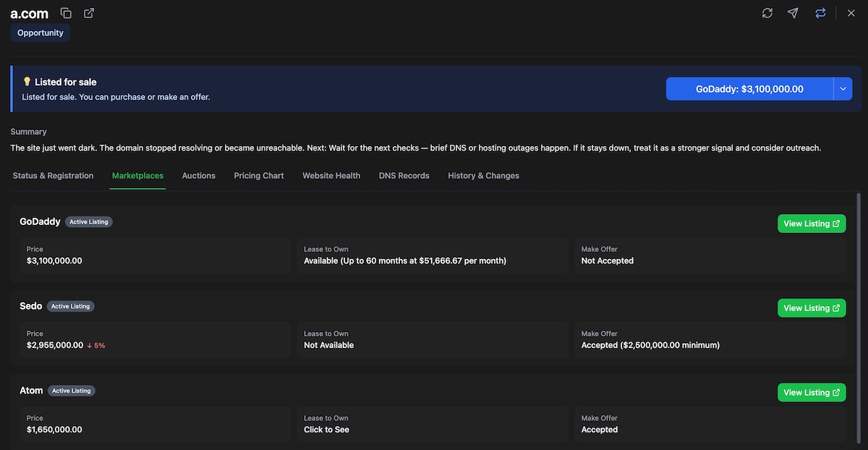Viewport: 868px width, 450px height.
Task: Click the Opportunity tag badge
Action: [x=41, y=33]
